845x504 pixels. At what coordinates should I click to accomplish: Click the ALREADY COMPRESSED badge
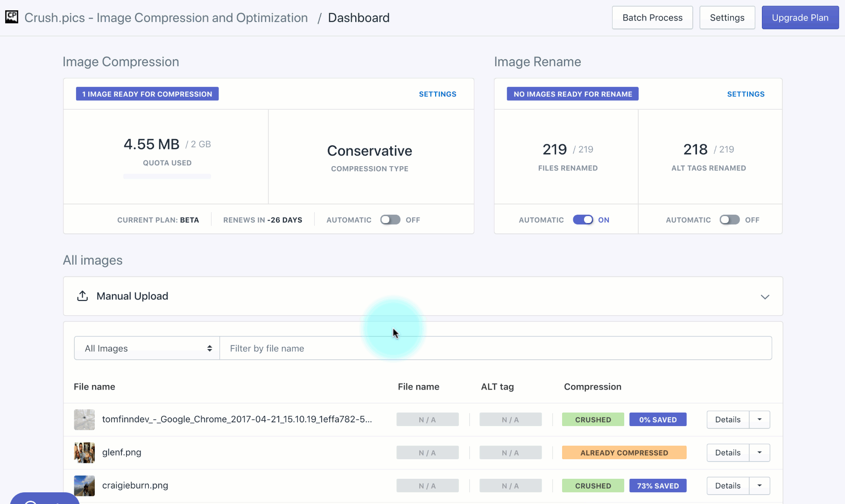pos(624,453)
